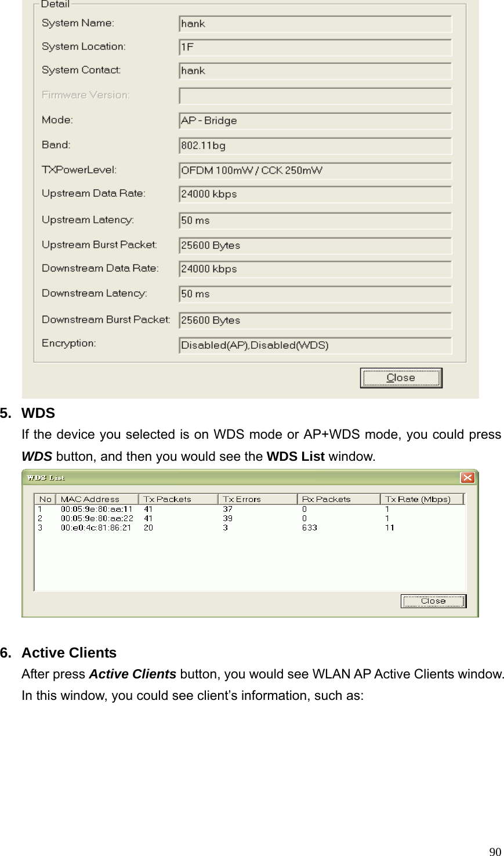Click the empty Firmware Version field

tap(316, 96)
